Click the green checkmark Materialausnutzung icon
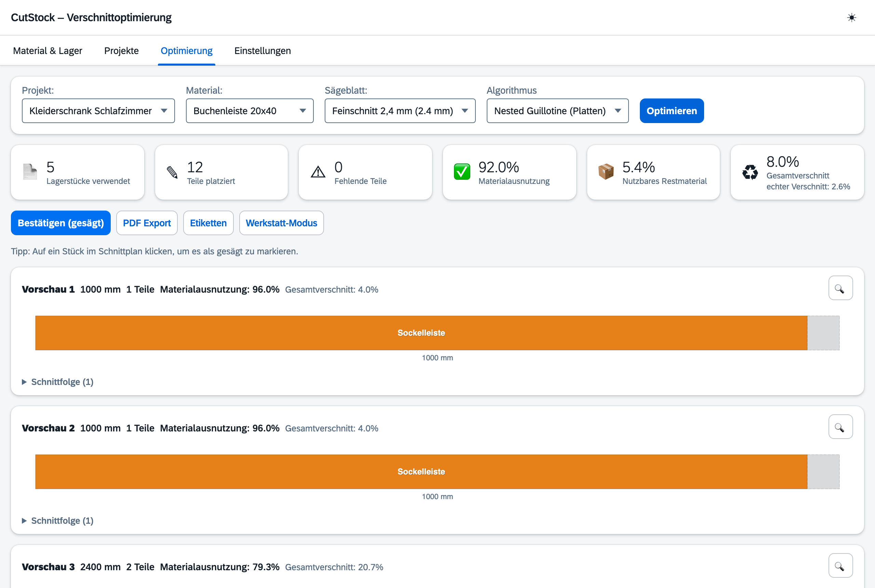Screen dimensions: 875x588 coord(462,172)
